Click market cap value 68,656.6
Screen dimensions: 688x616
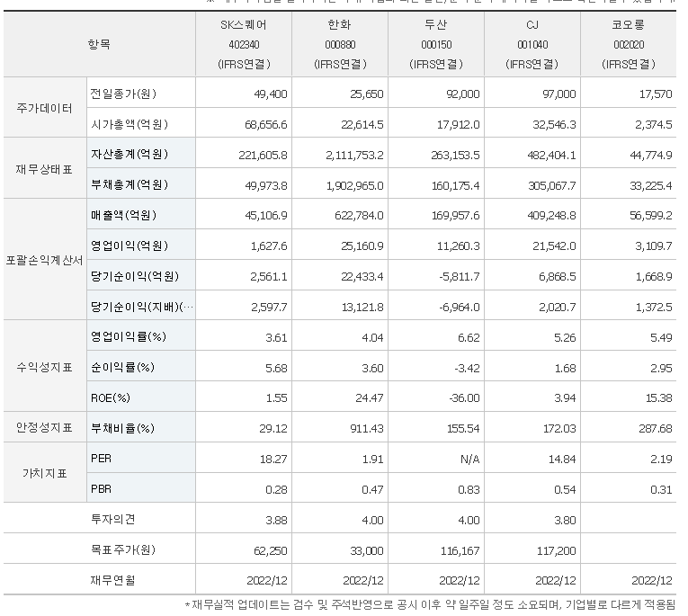(266, 125)
